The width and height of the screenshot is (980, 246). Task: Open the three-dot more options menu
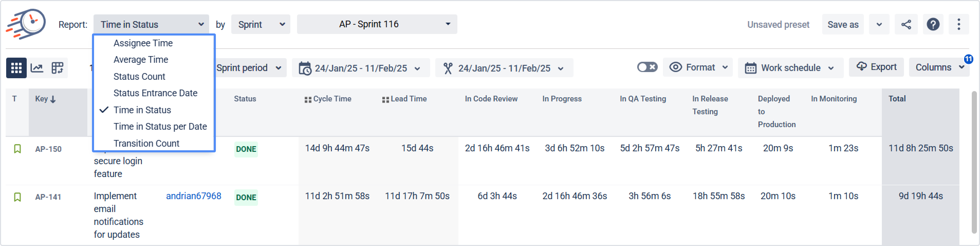(x=958, y=25)
